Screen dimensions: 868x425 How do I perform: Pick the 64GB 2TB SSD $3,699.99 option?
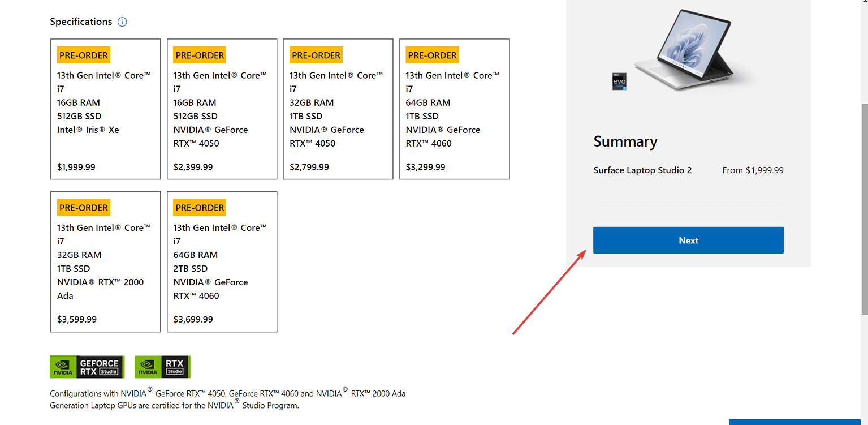click(222, 261)
